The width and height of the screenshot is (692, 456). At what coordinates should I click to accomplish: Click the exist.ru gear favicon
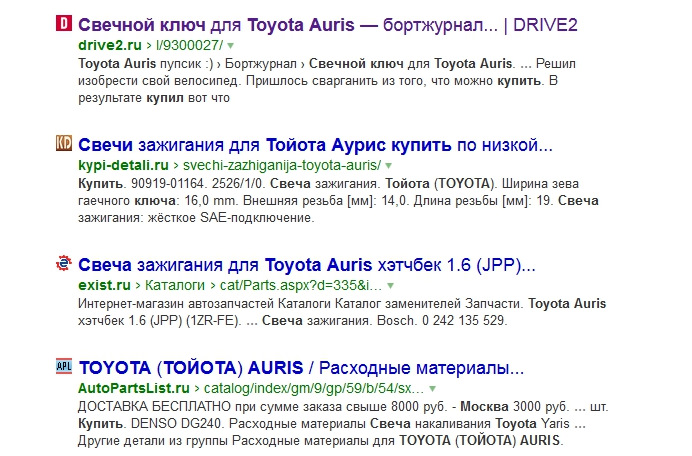(64, 263)
